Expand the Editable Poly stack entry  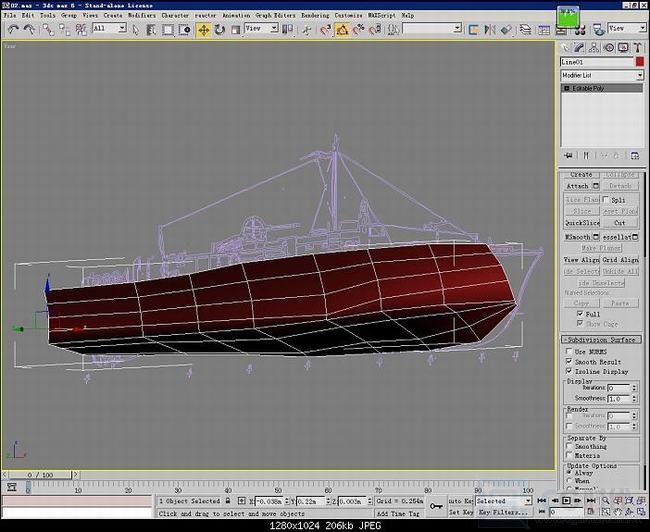[567, 88]
